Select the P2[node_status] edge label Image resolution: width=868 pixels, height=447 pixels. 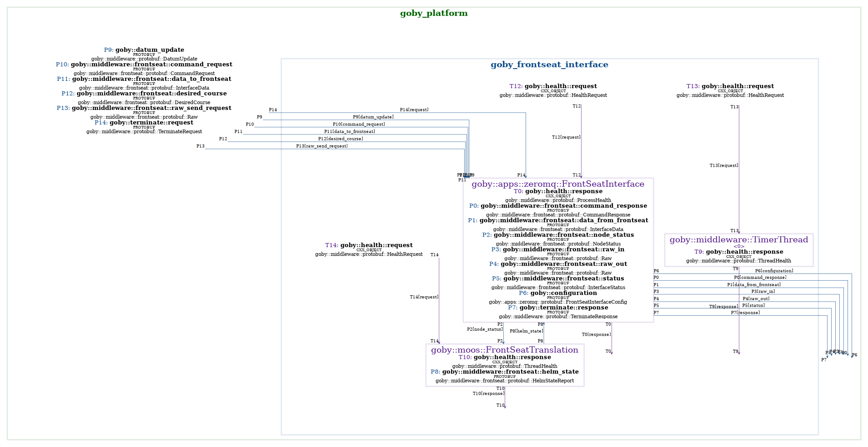coord(485,329)
